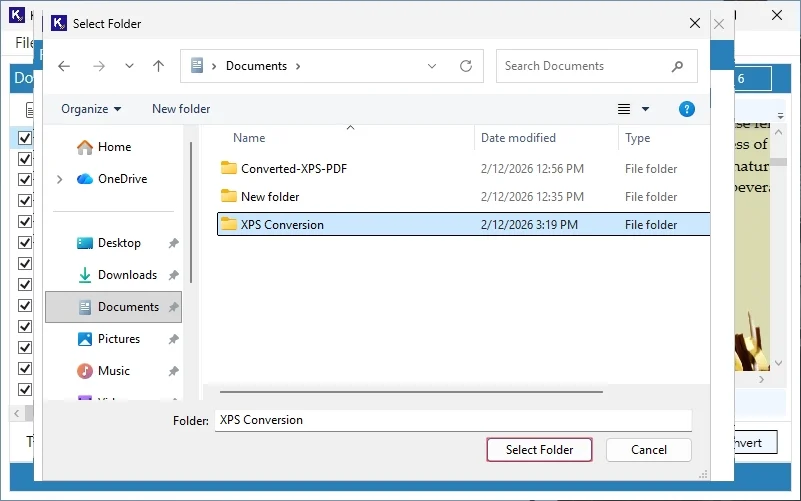Click the magnifier search icon

pyautogui.click(x=677, y=66)
